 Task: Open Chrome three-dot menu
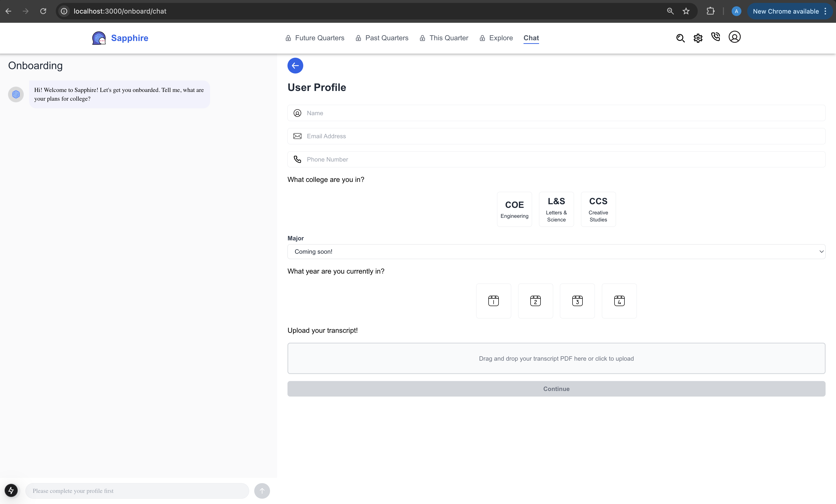point(826,11)
